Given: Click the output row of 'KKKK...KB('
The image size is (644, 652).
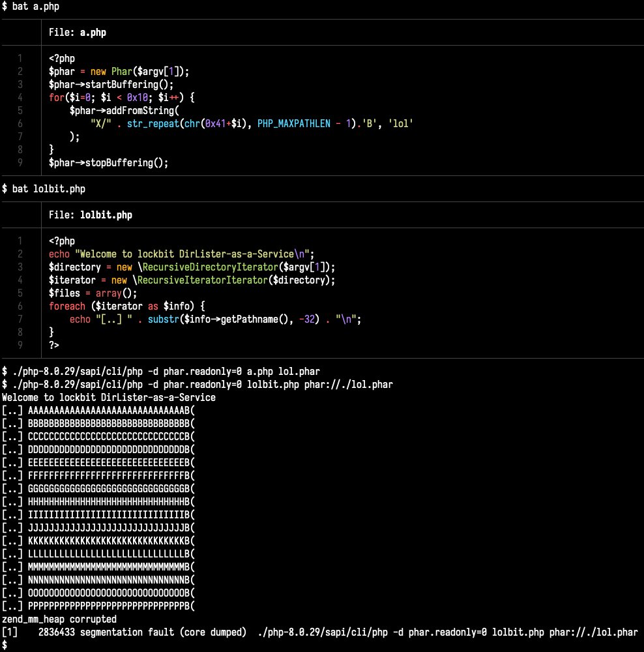Looking at the screenshot, I should click(x=98, y=541).
